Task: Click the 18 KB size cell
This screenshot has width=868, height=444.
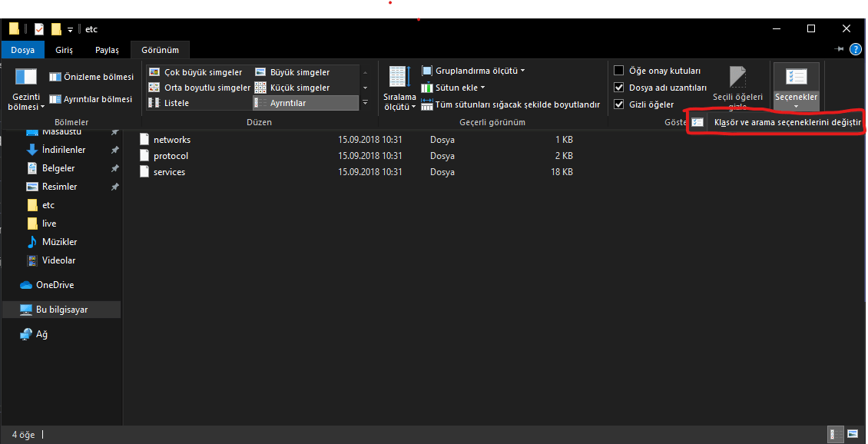Action: point(562,171)
